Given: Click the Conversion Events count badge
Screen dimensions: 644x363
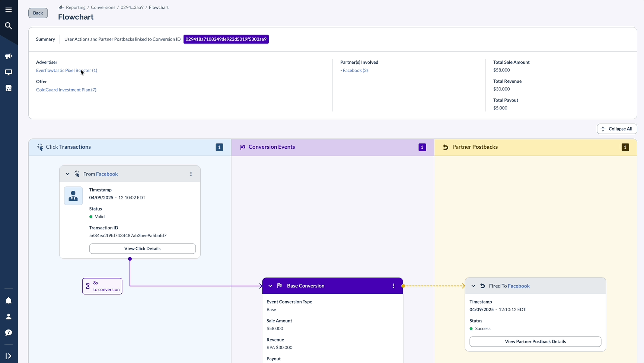Looking at the screenshot, I should tap(422, 147).
